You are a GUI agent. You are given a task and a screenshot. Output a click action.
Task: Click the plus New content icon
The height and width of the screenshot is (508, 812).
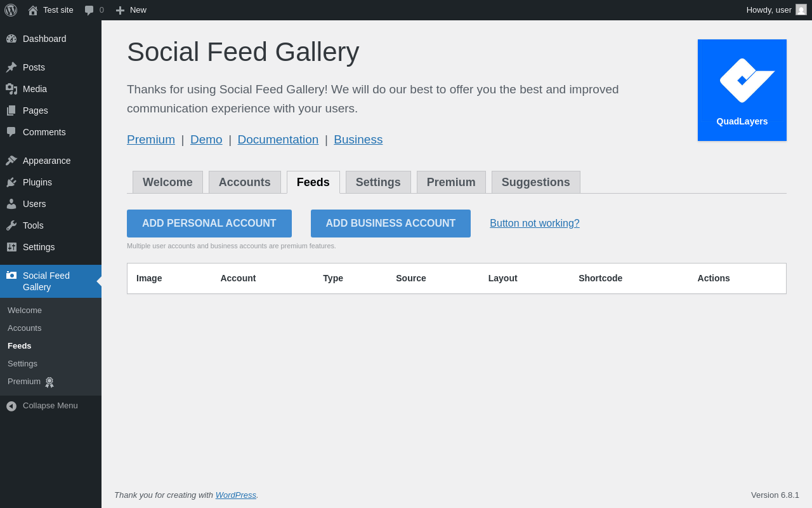coord(120,10)
